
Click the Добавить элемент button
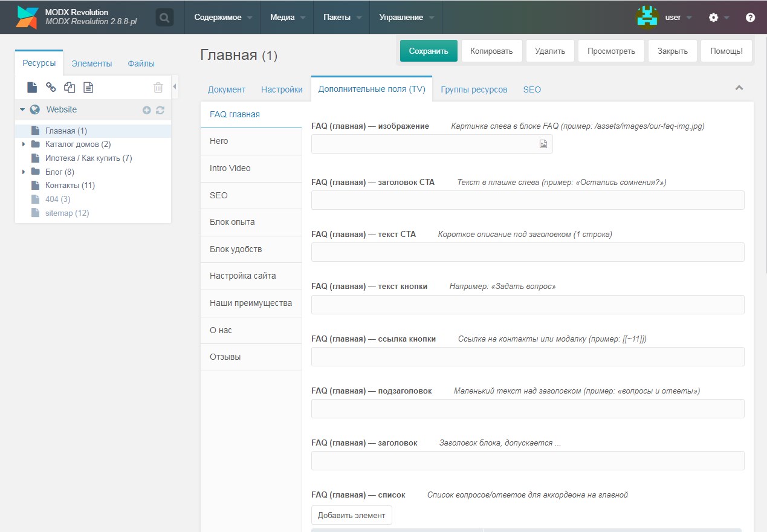coord(351,515)
